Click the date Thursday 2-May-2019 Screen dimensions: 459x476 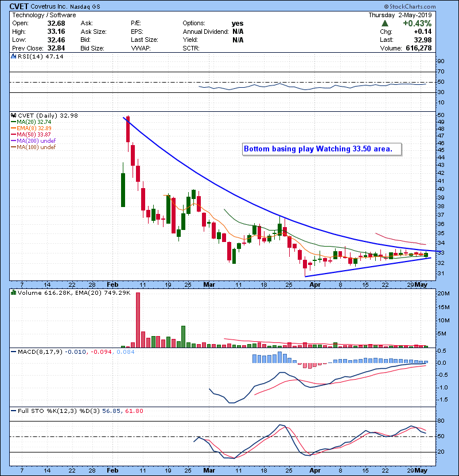pos(400,15)
